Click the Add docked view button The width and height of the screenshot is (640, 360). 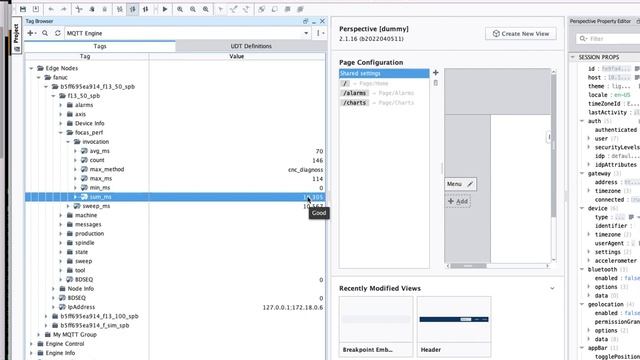click(458, 201)
